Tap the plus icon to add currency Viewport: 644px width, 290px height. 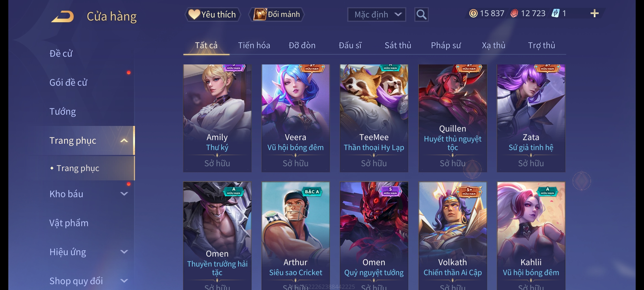coord(594,13)
